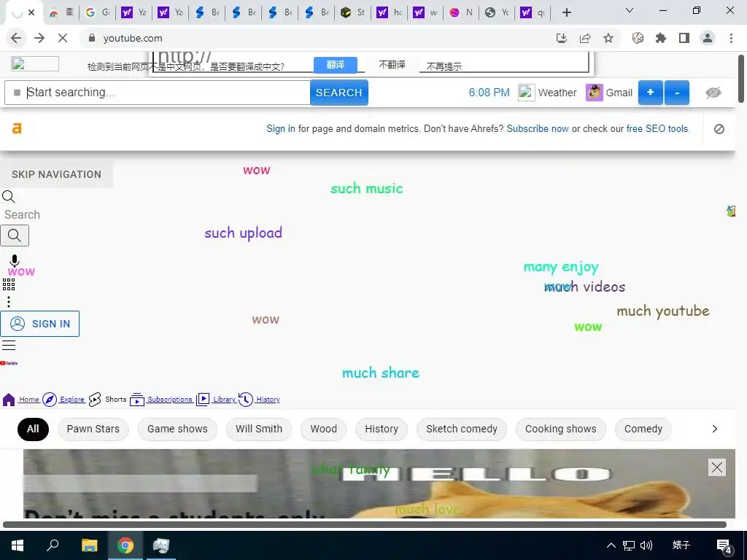Click the Ahrefs orange logo
747x560 pixels.
17,128
